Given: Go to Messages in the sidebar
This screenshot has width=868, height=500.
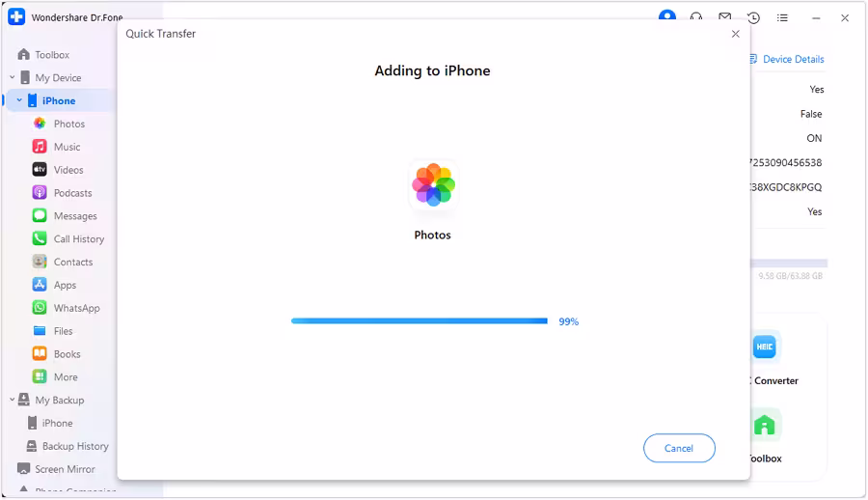Looking at the screenshot, I should click(74, 216).
